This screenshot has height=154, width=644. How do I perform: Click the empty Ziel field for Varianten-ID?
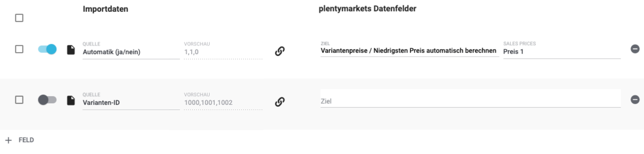[470, 101]
